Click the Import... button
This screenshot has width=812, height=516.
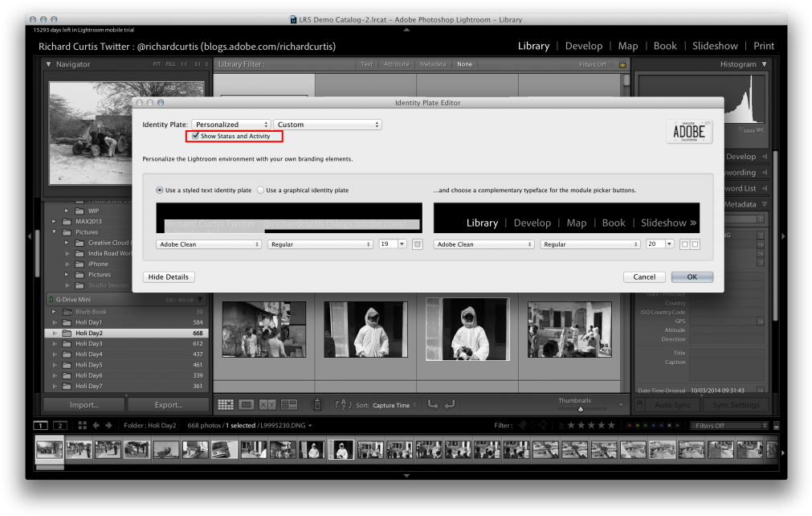pyautogui.click(x=84, y=404)
